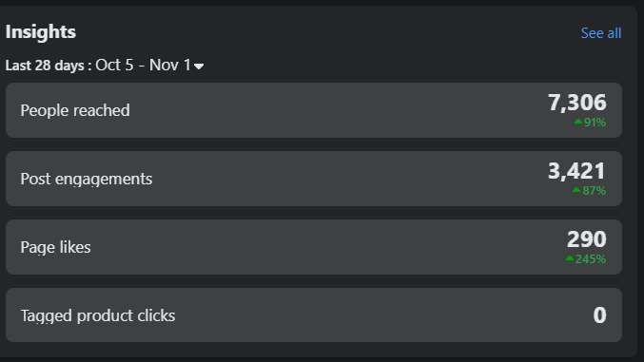Select the Page likes label
Image resolution: width=644 pixels, height=362 pixels.
point(55,247)
